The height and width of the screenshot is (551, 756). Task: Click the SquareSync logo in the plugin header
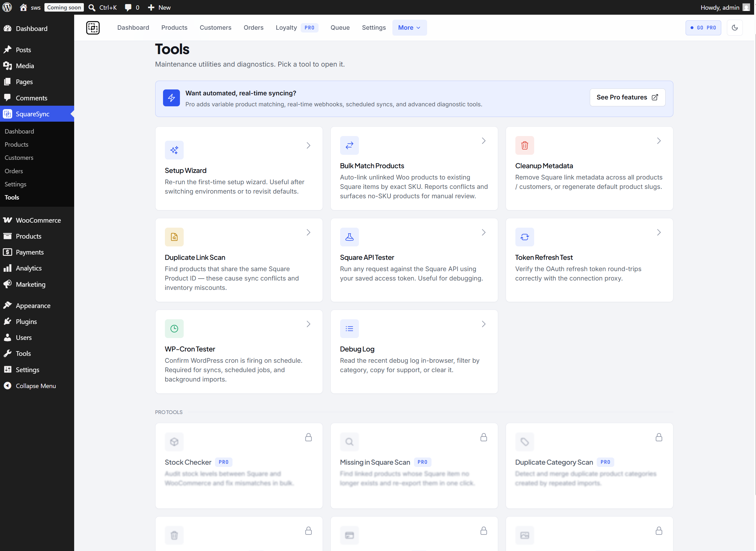point(93,28)
